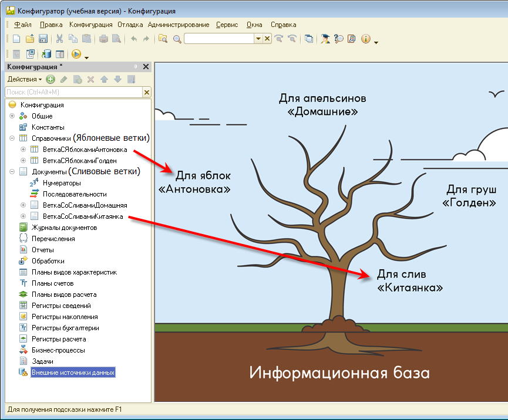Screen dimensions: 508x420
Task: Close the Конфигурация panel
Action: coord(146,67)
